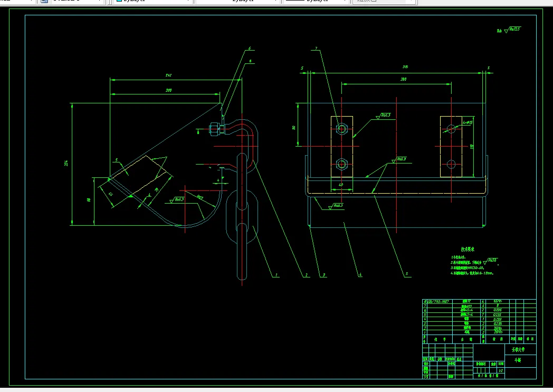The width and height of the screenshot is (553, 392).
Task: Select part balloon number 4 leader label
Action: pyautogui.click(x=359, y=274)
